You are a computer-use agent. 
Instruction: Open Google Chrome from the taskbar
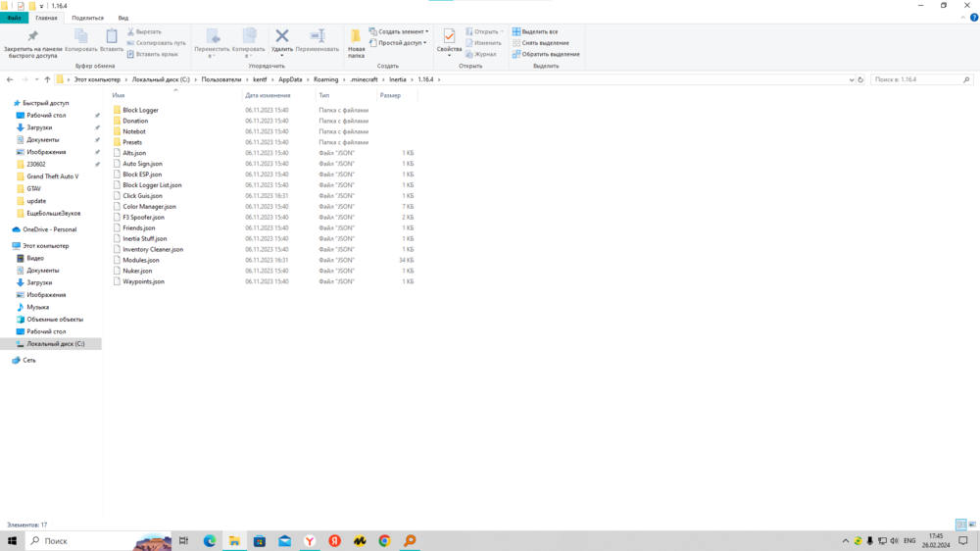coord(384,540)
